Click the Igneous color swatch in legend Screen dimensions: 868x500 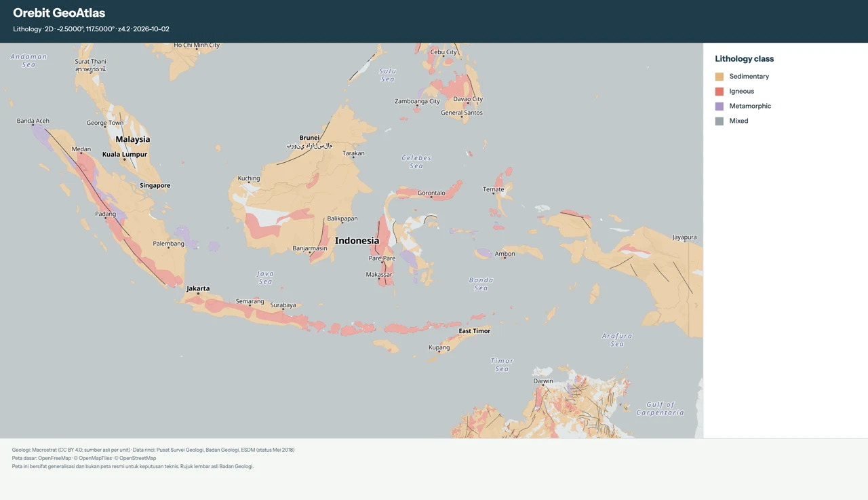(x=719, y=92)
